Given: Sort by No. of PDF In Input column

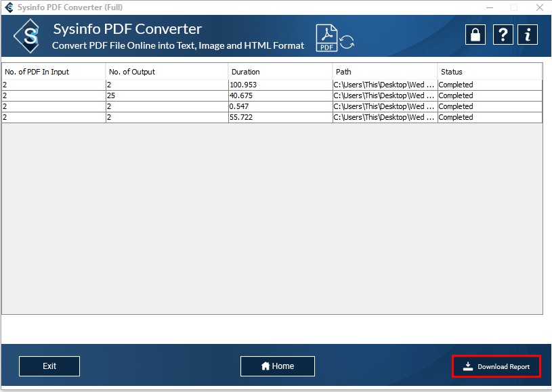Looking at the screenshot, I should tap(53, 72).
